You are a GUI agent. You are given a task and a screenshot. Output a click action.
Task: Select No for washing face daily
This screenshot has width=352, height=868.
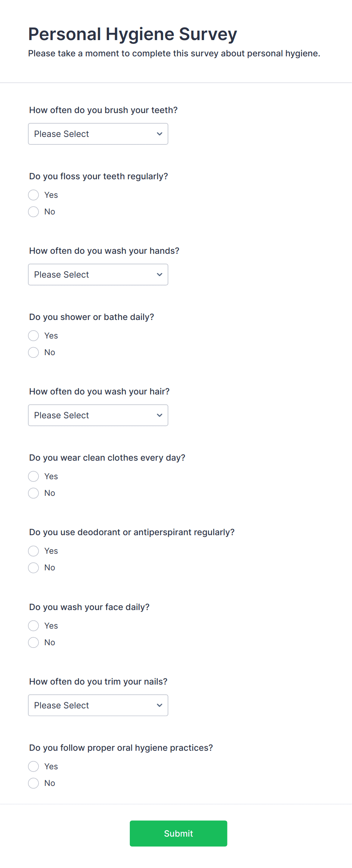(33, 642)
